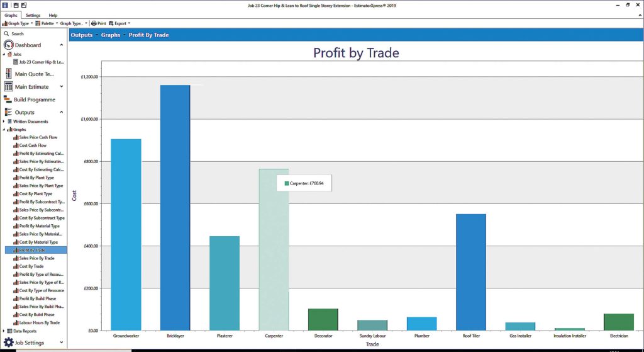
Task: Click the Dashboard gauge icon
Action: pyautogui.click(x=8, y=45)
